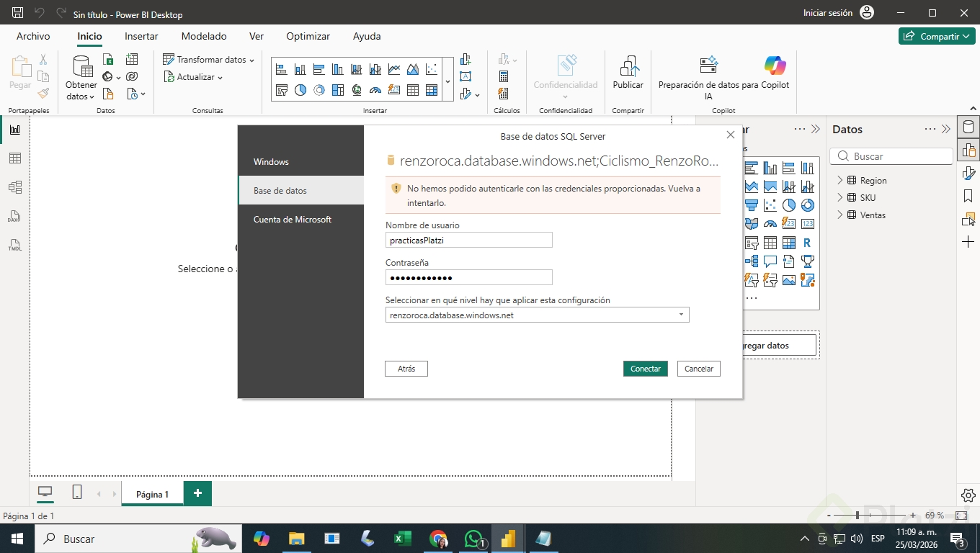Click the Windows Start button
The width and height of the screenshot is (980, 553).
click(x=17, y=539)
